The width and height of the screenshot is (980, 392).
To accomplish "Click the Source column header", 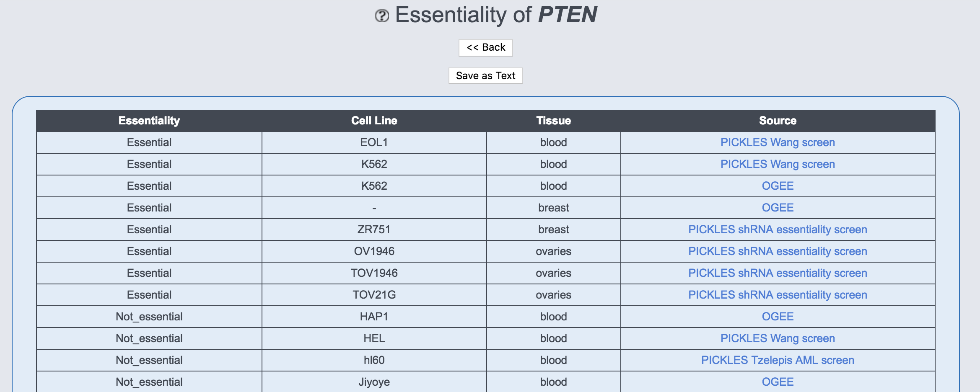I will click(778, 121).
